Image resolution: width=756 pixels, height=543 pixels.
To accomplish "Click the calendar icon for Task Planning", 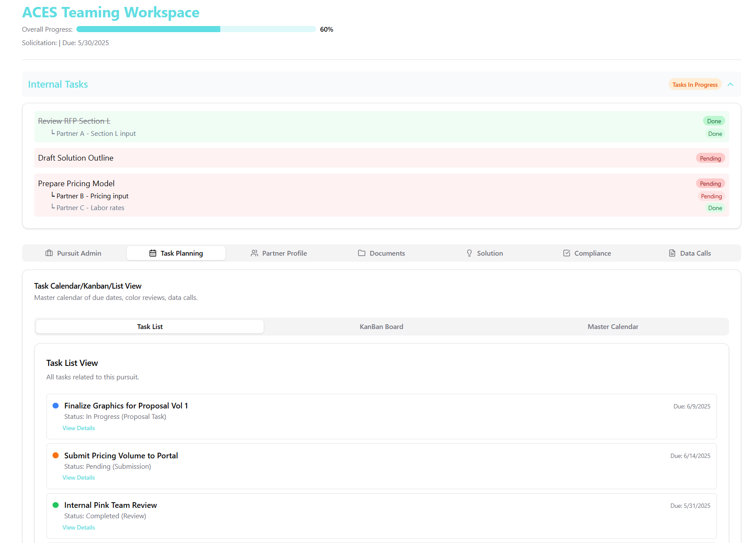I will (153, 253).
